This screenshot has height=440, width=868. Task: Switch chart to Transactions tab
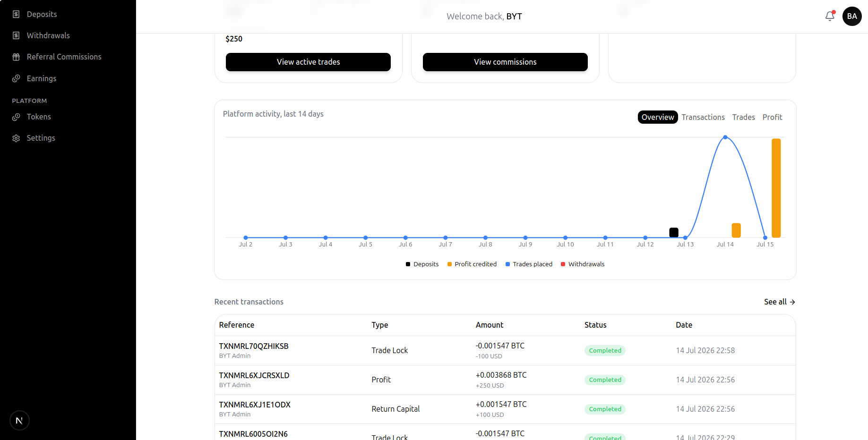[x=703, y=117]
